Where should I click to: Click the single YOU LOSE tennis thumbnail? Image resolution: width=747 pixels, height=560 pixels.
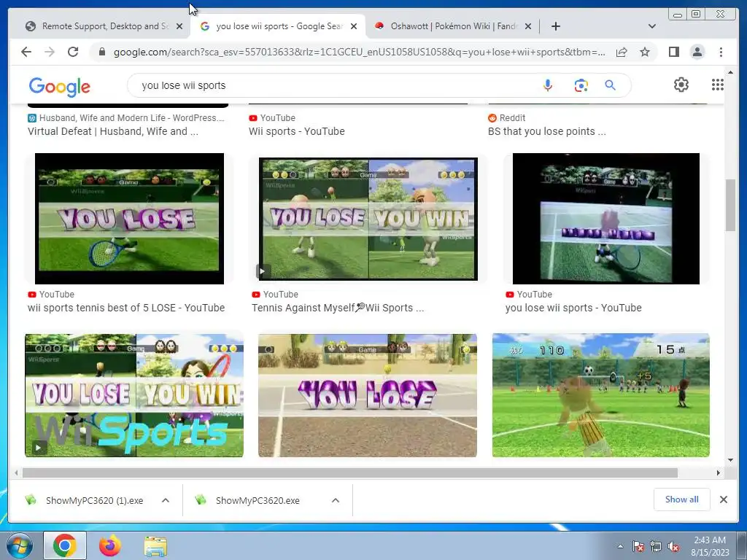point(129,219)
